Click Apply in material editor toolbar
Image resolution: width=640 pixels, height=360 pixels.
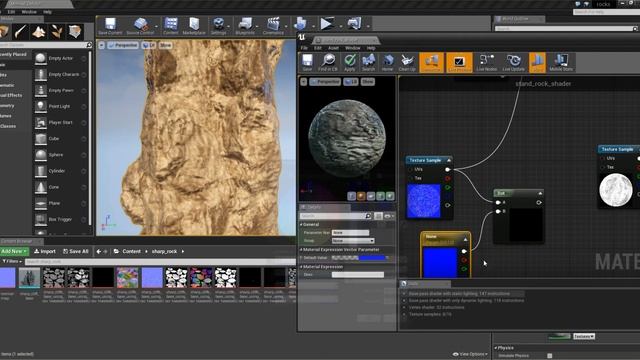coord(349,62)
